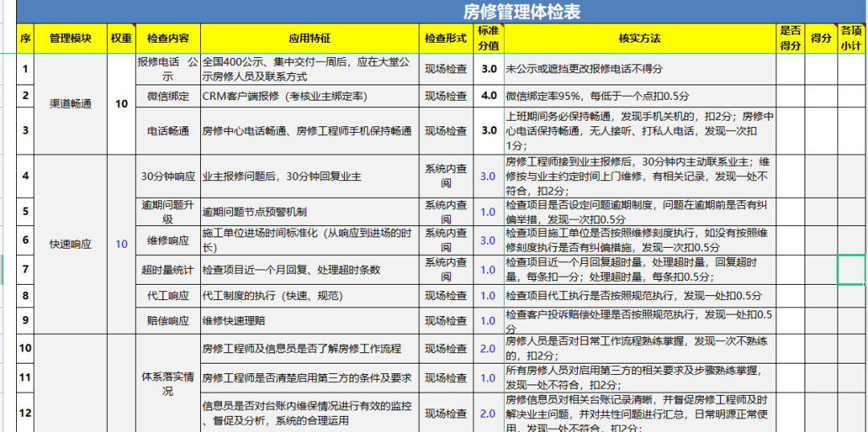Click the 房修中心电话畅通 feature cell

(x=310, y=130)
